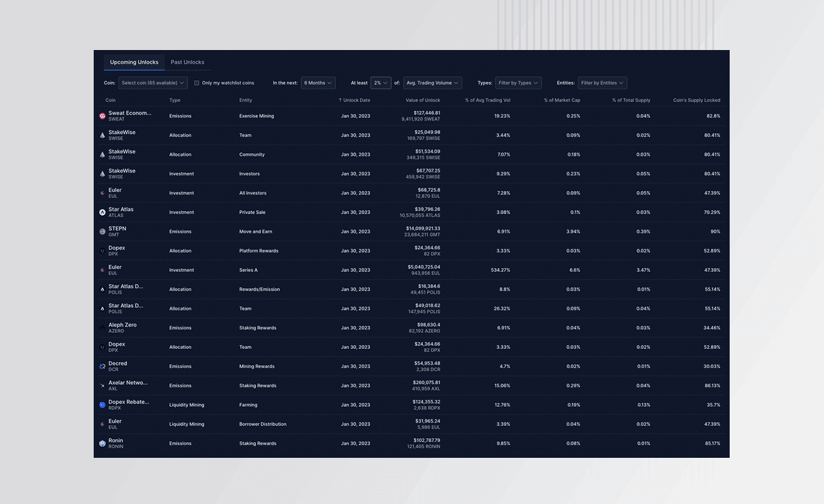Screen dimensions: 824x504
Task: Click the Dopex icon in the 52.89% Team row
Action: 102,347
